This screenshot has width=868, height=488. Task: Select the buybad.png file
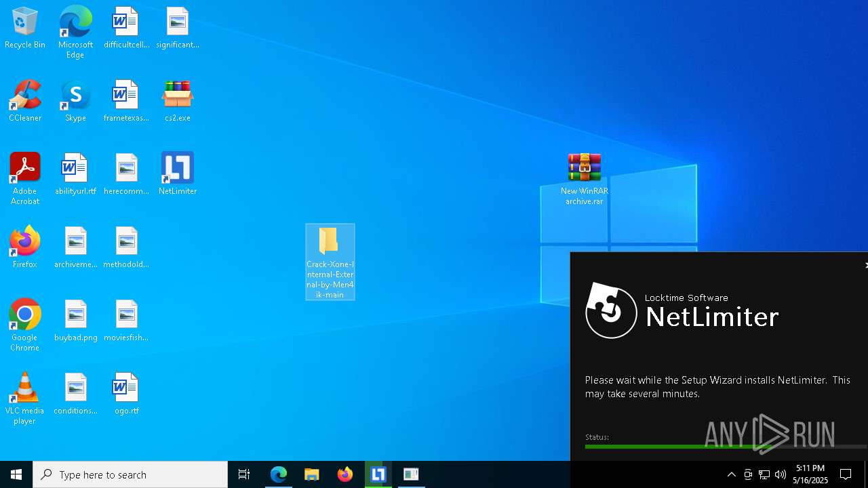click(75, 321)
